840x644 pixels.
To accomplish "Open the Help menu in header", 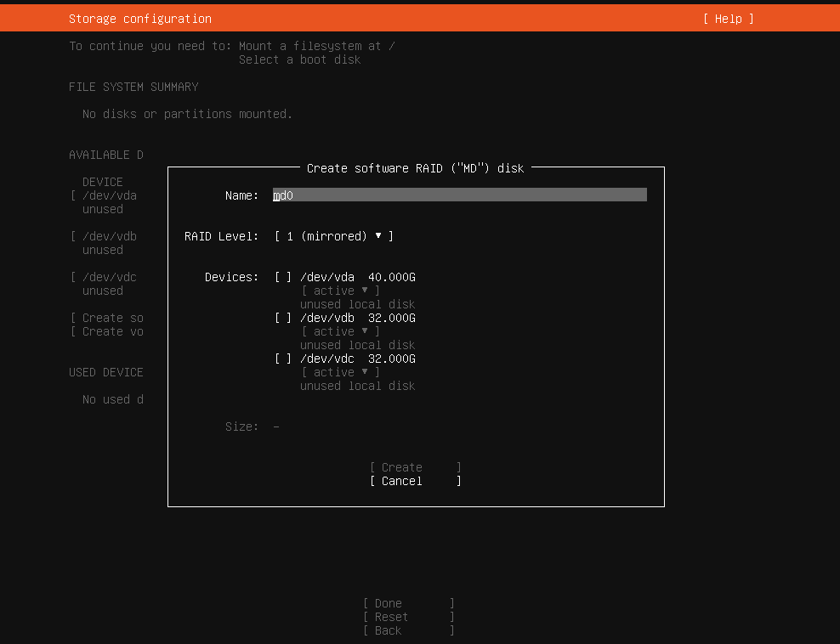I will coord(728,19).
